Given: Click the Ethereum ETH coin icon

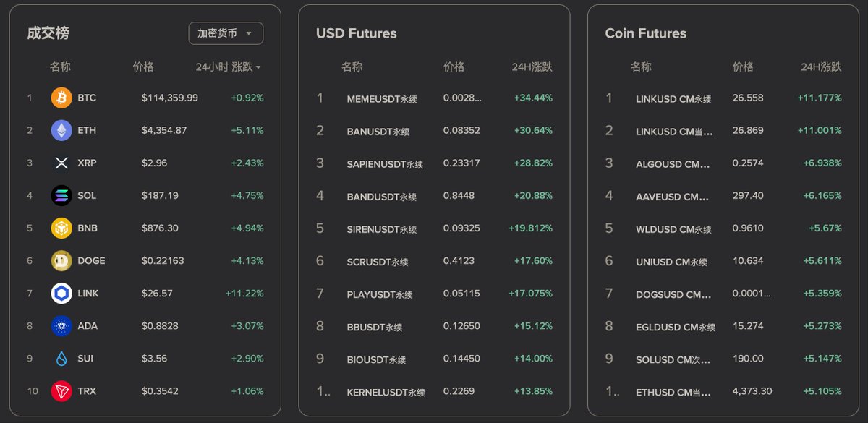Looking at the screenshot, I should [61, 130].
